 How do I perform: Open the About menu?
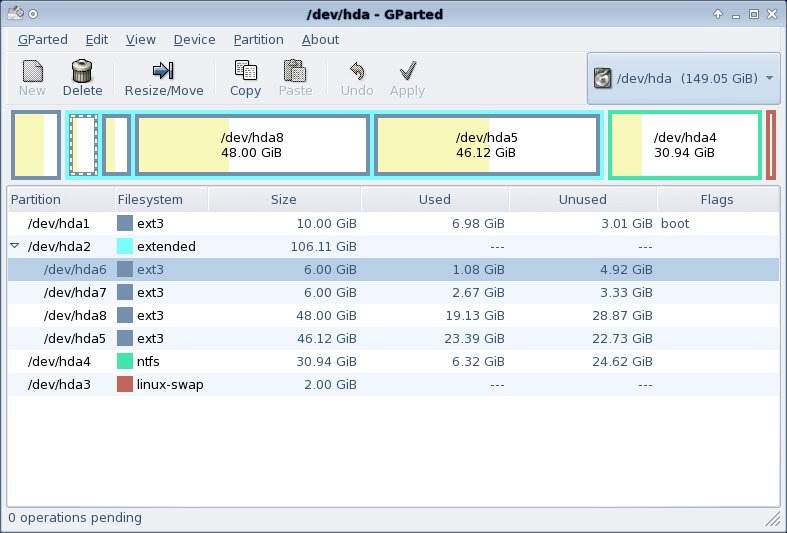(x=320, y=40)
